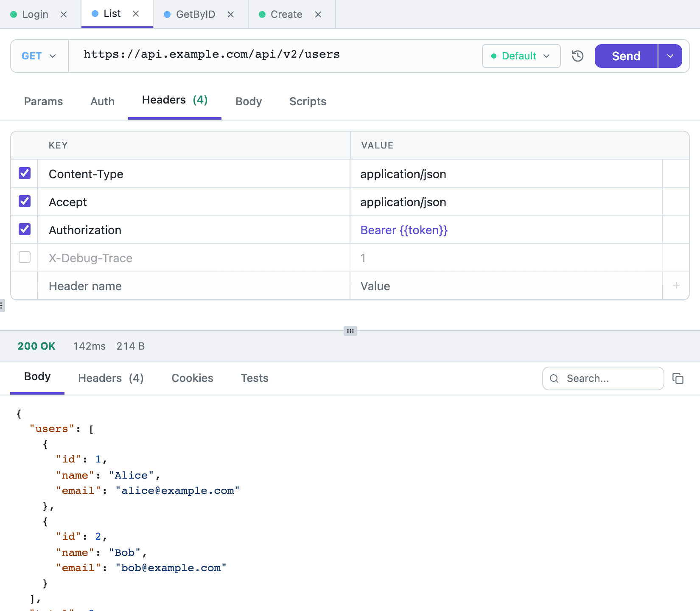Screen dimensions: 700x611
Task: Open the request Body tab
Action: (x=249, y=101)
